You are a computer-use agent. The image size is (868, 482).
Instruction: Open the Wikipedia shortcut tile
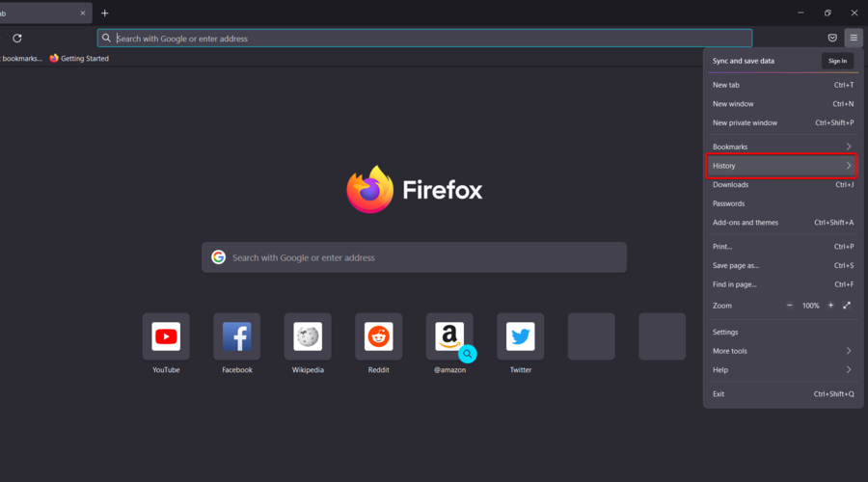(x=308, y=336)
